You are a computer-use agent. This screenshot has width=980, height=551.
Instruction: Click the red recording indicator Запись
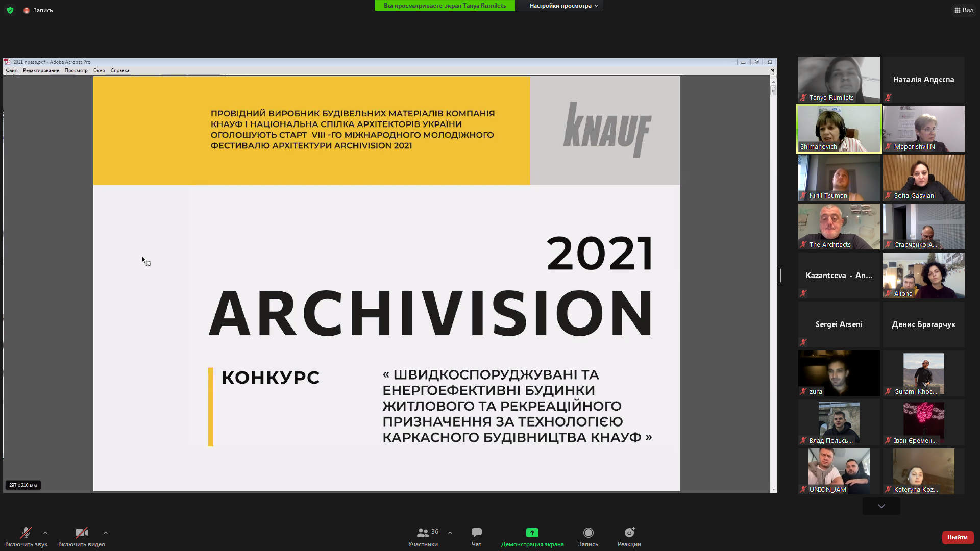pos(38,10)
